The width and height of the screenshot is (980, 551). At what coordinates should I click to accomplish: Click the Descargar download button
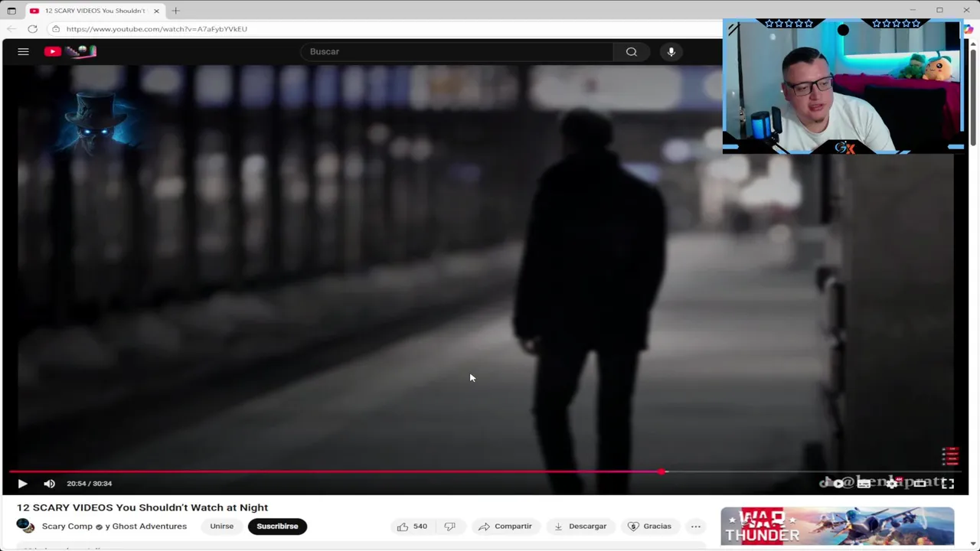pos(580,527)
